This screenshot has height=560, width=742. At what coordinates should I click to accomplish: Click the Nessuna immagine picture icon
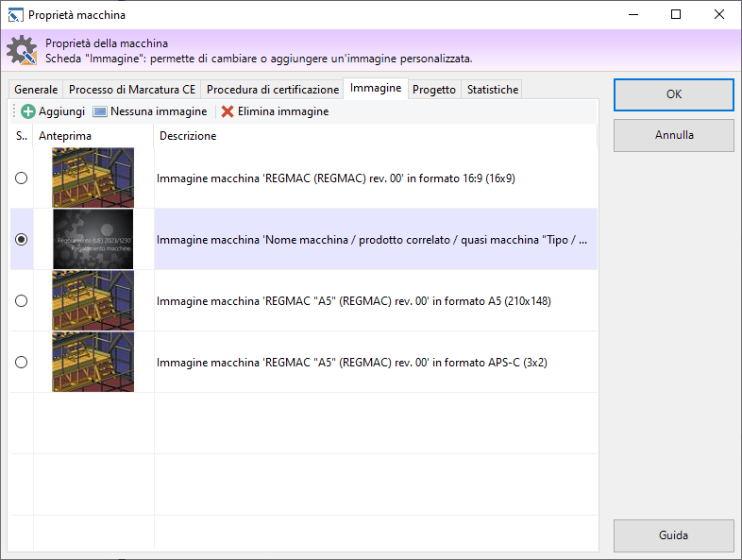click(x=100, y=111)
